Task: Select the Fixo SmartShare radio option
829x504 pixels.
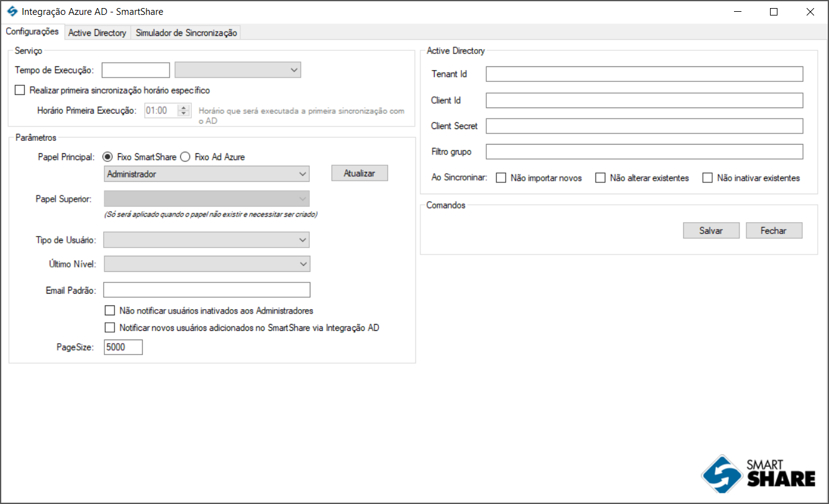Action: click(108, 157)
